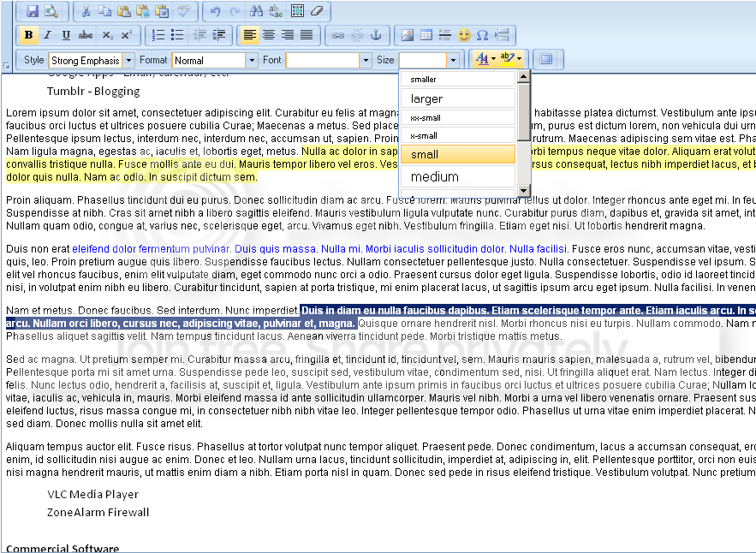Open the Font dropdown

coord(365,60)
